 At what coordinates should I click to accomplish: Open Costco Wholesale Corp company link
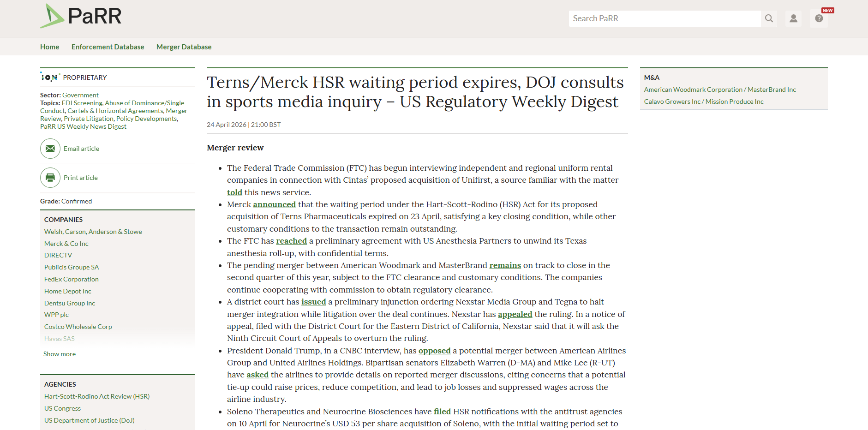(x=78, y=327)
